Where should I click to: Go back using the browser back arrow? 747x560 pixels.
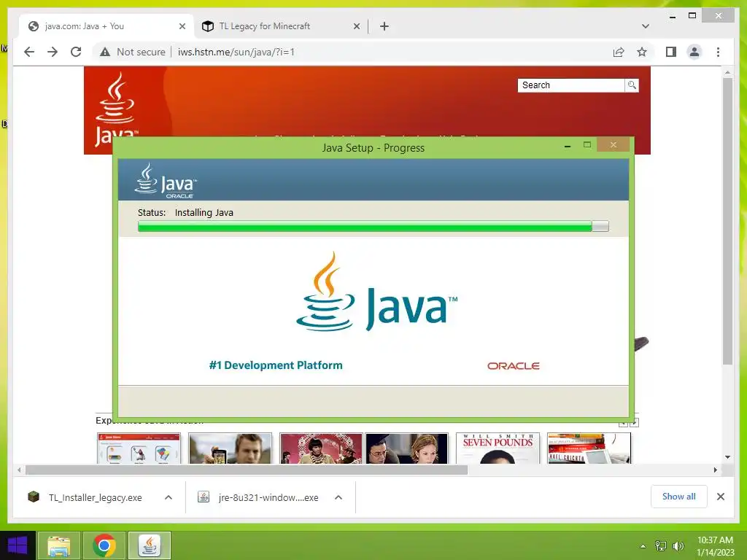(29, 52)
